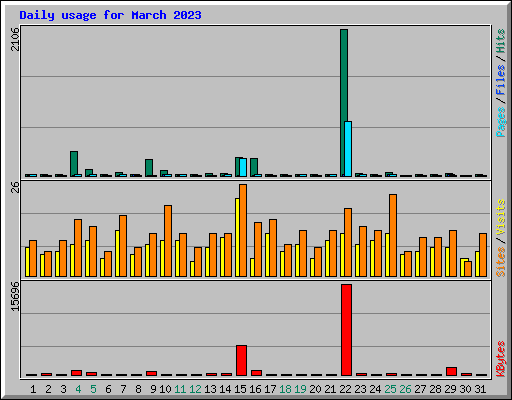Click the green weekend day label 25
The width and height of the screenshot is (512, 400).
point(390,389)
